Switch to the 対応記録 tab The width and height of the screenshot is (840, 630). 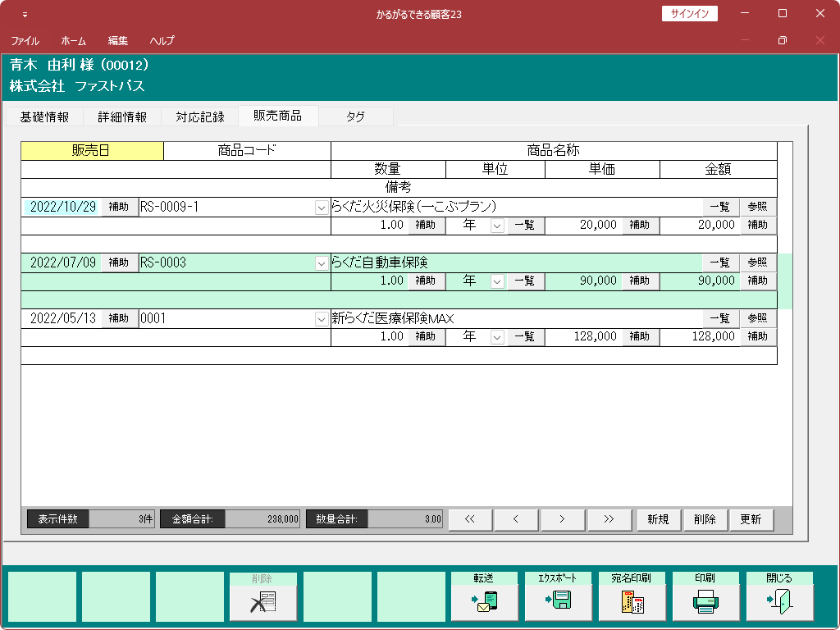click(199, 117)
